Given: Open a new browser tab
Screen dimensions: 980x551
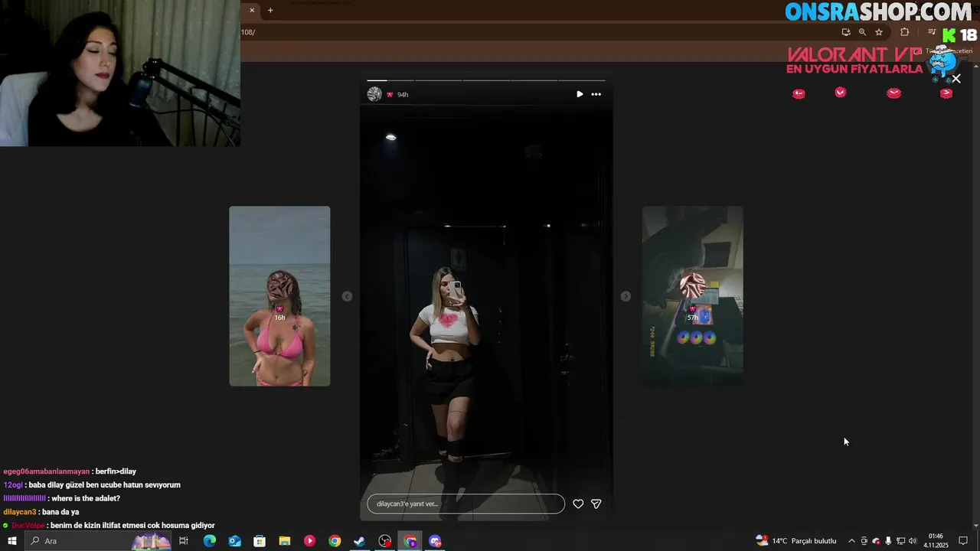Looking at the screenshot, I should click(270, 10).
